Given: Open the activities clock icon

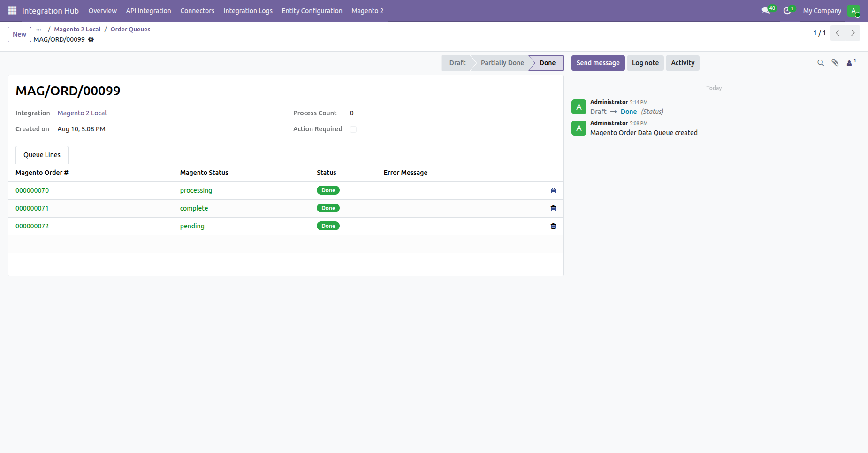Looking at the screenshot, I should [789, 10].
